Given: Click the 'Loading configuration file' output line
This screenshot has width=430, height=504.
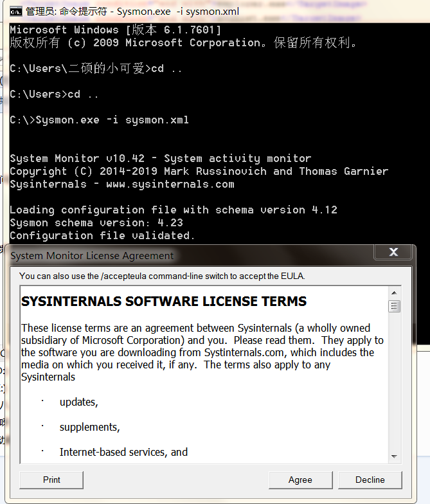Looking at the screenshot, I should (174, 210).
